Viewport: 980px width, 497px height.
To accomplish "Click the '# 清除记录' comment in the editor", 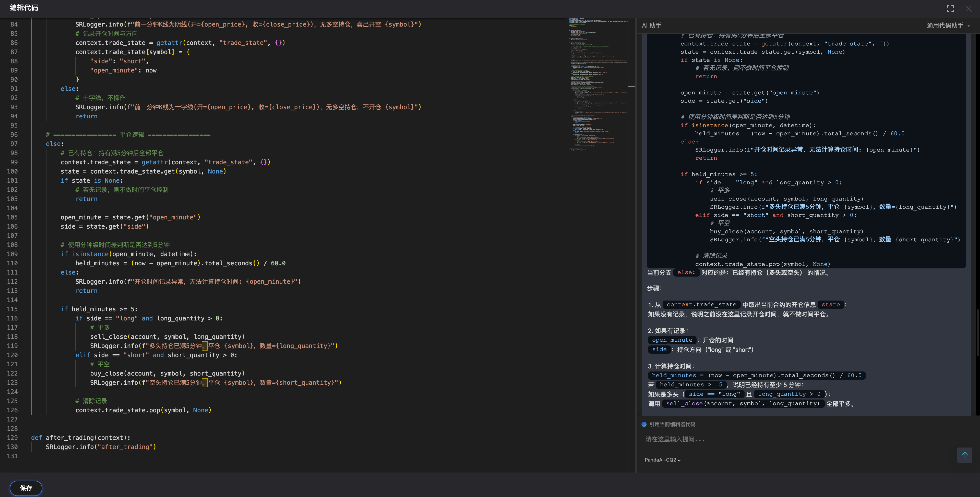I will tap(91, 401).
